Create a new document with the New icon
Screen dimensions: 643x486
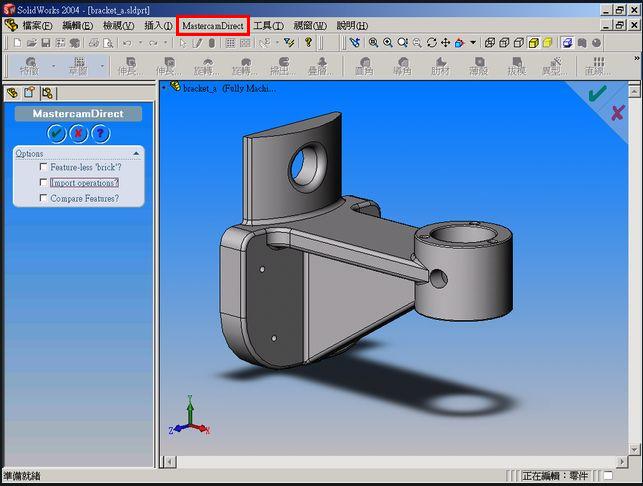point(18,43)
